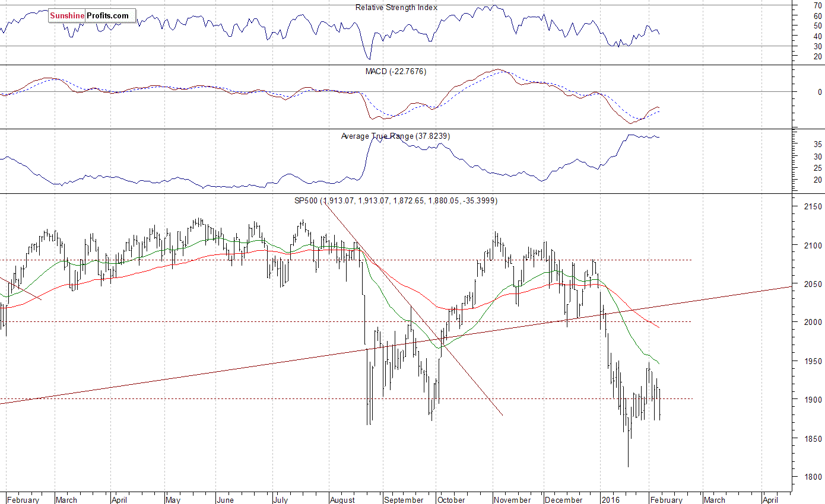Click the May month label

coord(173,500)
